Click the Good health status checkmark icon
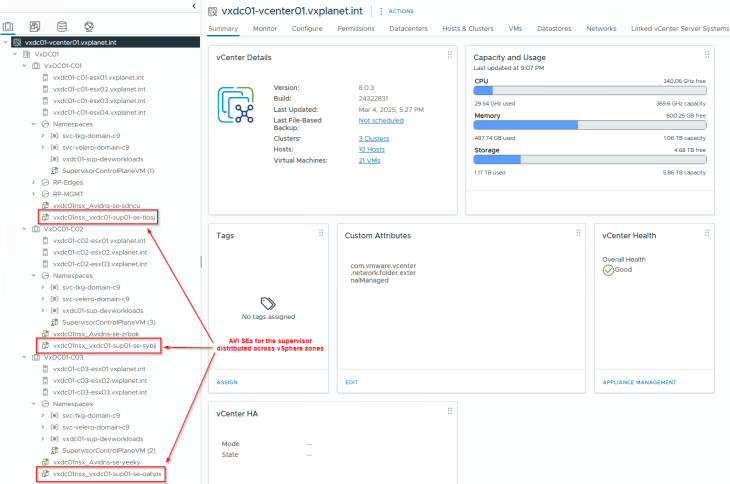Image resolution: width=730 pixels, height=484 pixels. tap(608, 270)
